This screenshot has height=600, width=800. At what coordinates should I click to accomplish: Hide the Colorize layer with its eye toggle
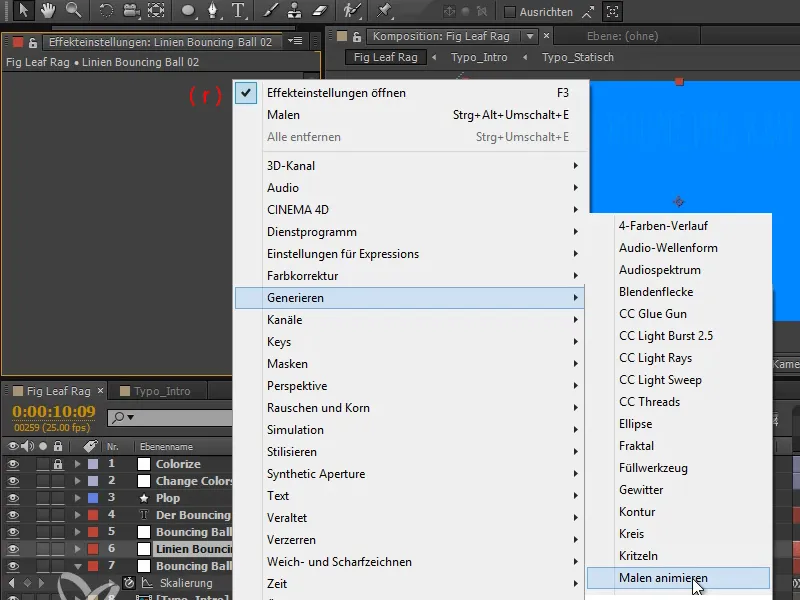point(13,464)
